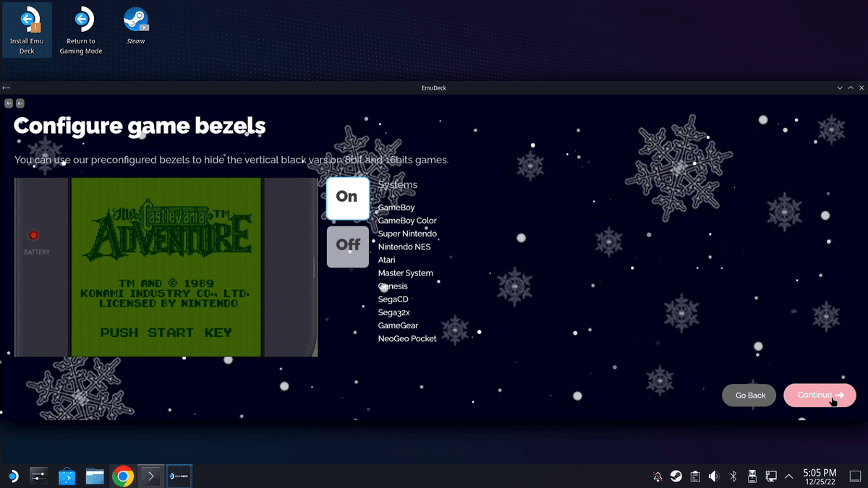The image size is (868, 488).
Task: Open the Dolphin file manager in the taskbar
Action: pyautogui.click(x=95, y=476)
